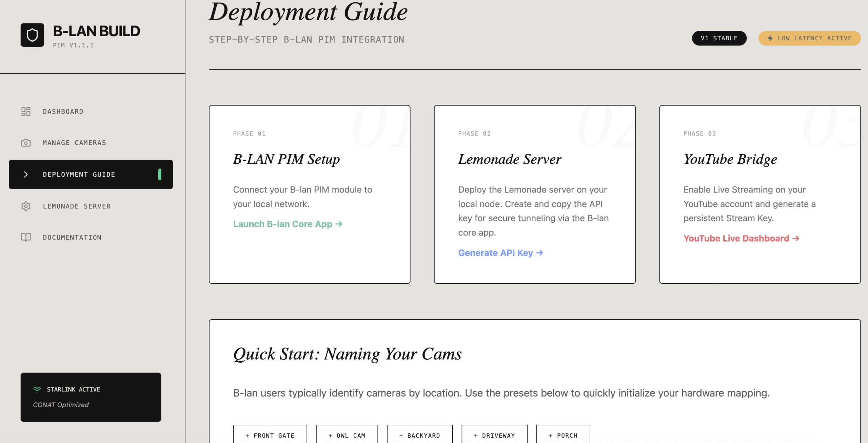Click the V1 Stable version badge

[x=719, y=38]
